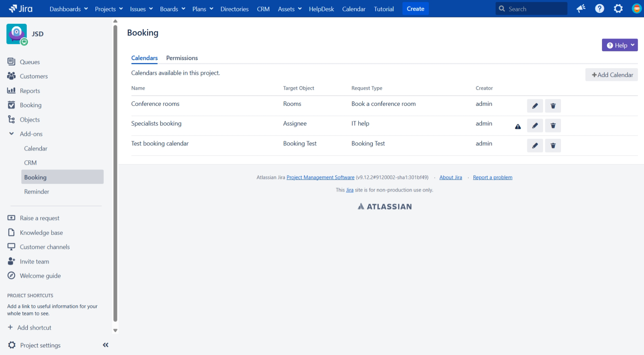Image resolution: width=644 pixels, height=355 pixels.
Task: Delete the Specialists booking calendar via trash icon
Action: [553, 126]
